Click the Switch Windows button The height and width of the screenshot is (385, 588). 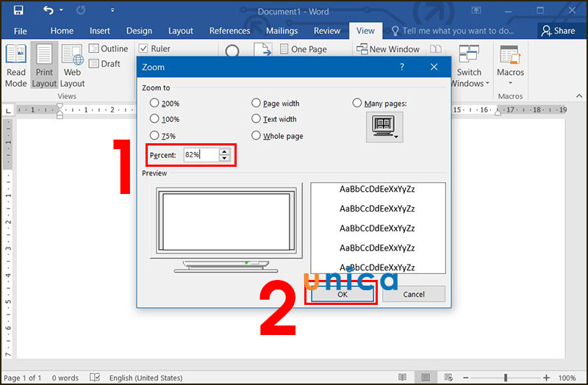point(469,65)
